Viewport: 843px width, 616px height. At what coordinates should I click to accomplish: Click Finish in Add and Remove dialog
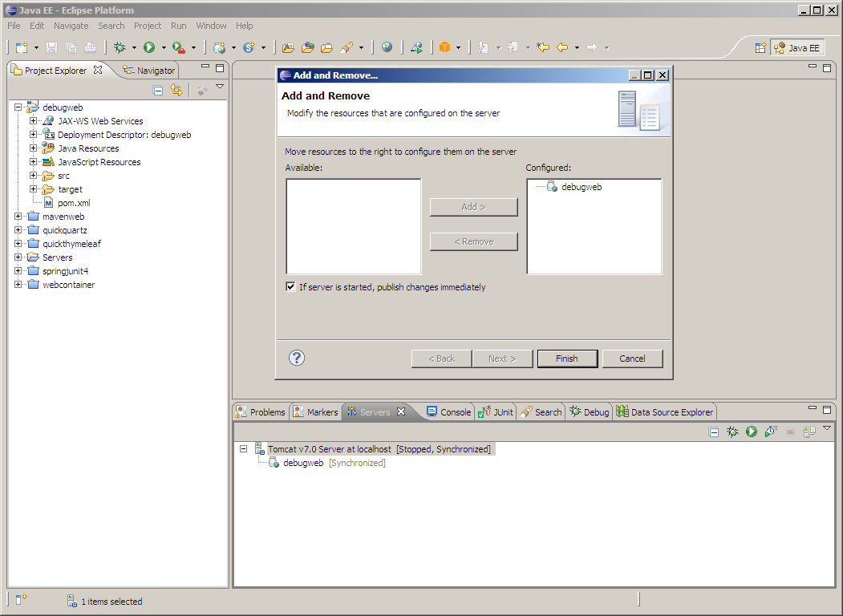pos(567,359)
